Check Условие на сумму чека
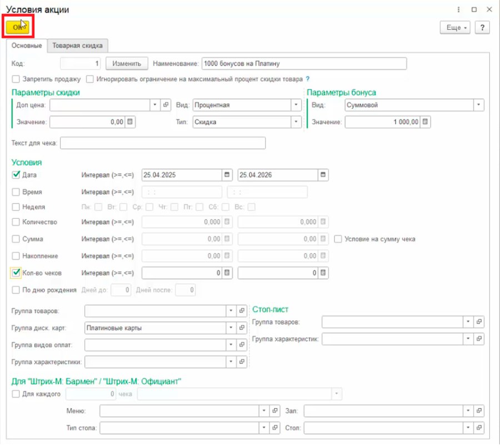The width and height of the screenshot is (500, 448). [338, 239]
